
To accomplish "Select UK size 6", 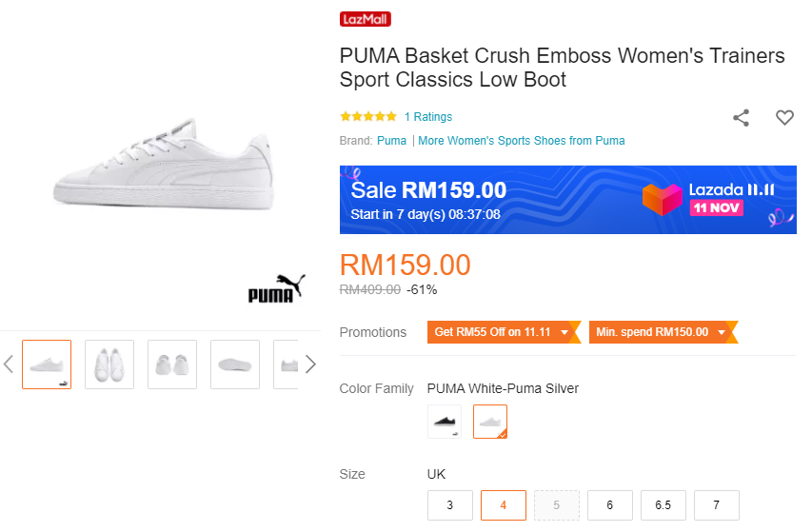I will 610,505.
